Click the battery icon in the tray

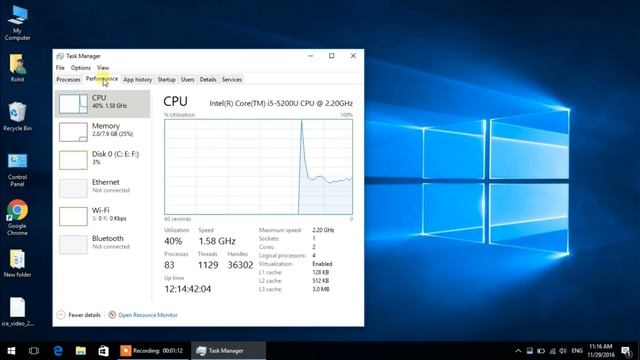[x=541, y=351]
